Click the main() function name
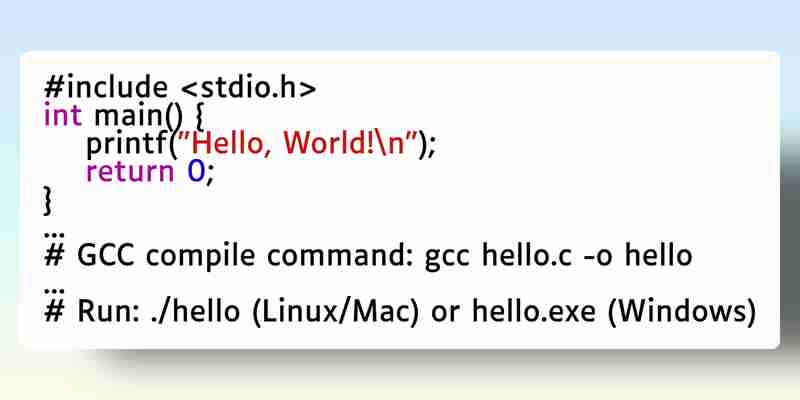Image resolution: width=800 pixels, height=400 pixels. tap(138, 116)
